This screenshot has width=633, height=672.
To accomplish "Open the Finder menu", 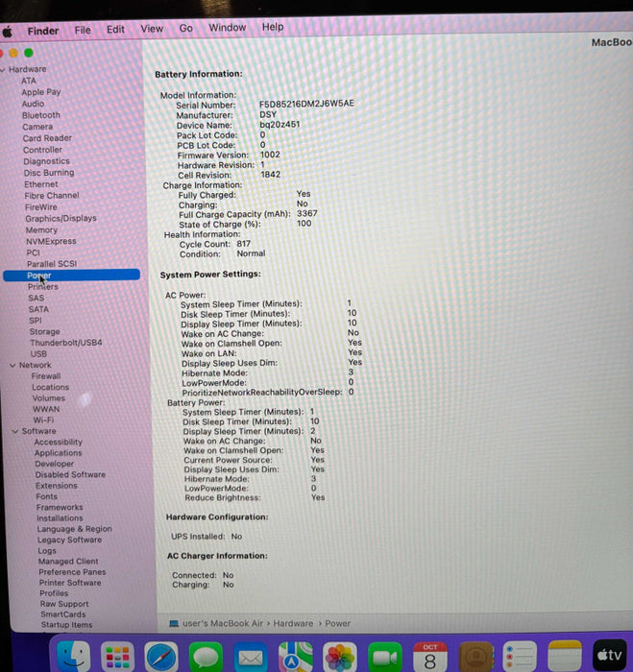I will tap(43, 31).
